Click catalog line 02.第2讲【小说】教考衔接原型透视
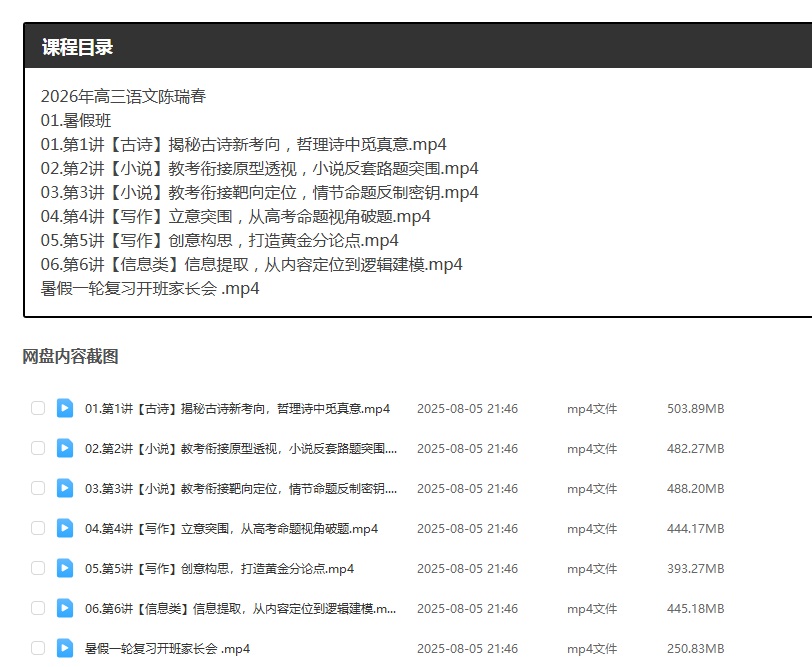The height and width of the screenshot is (667, 812). [259, 168]
